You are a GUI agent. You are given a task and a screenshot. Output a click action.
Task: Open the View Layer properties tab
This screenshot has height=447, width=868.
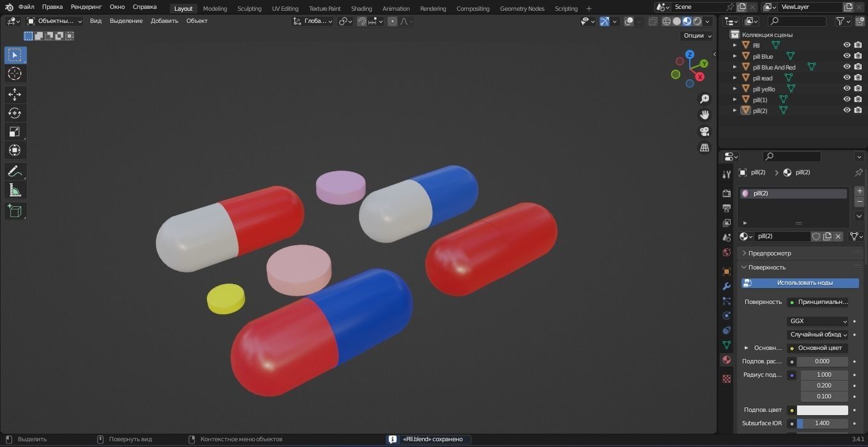click(726, 223)
